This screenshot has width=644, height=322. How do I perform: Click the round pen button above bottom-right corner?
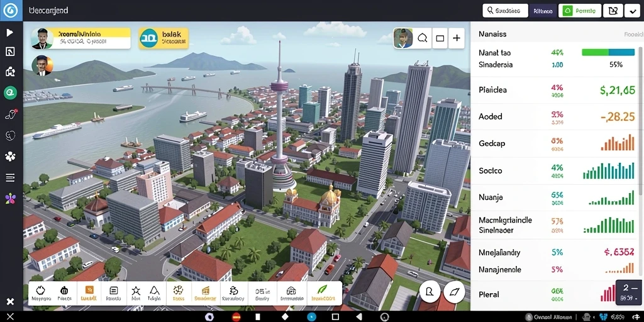click(x=454, y=292)
